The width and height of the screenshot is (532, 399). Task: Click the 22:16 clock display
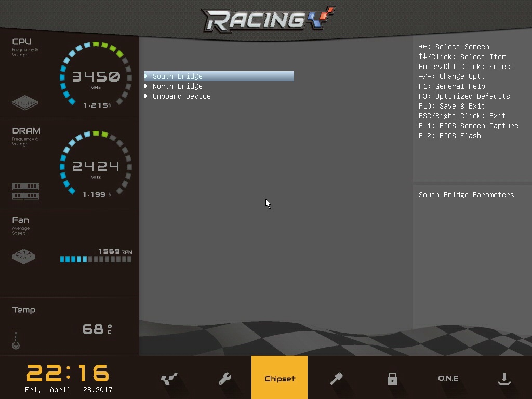pyautogui.click(x=68, y=373)
